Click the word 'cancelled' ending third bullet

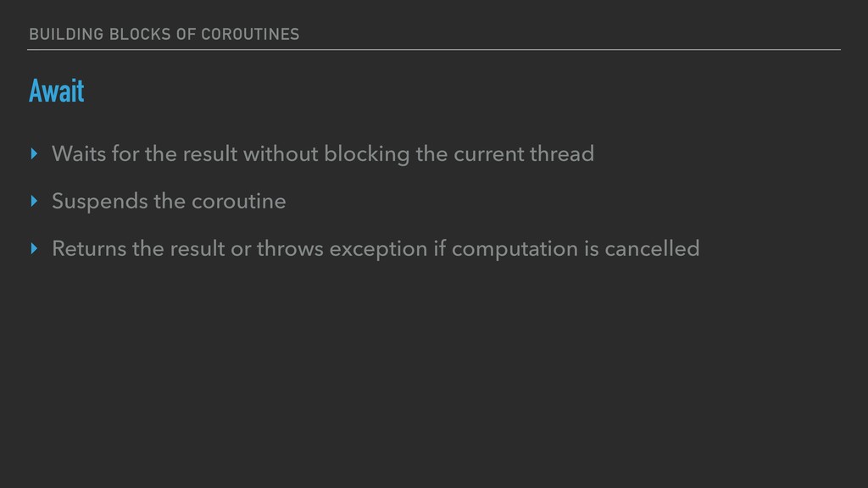click(652, 248)
